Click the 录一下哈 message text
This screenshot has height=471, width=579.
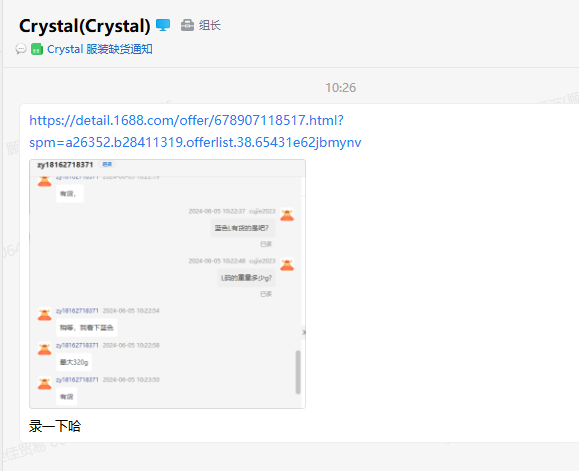pos(55,426)
